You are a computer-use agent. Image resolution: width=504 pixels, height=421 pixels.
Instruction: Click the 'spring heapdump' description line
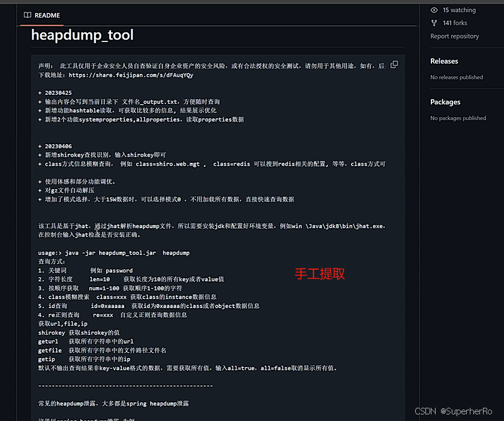pos(113,404)
